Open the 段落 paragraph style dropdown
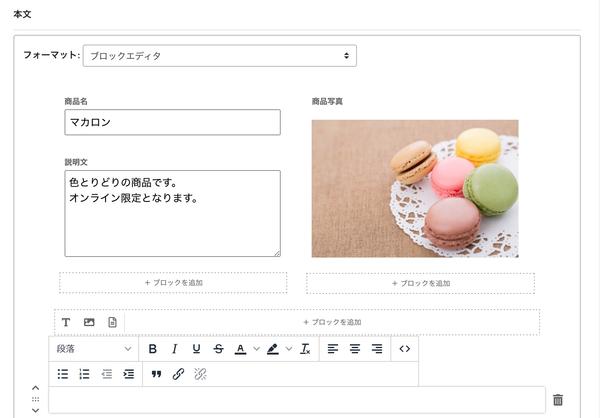This screenshot has height=418, width=600. (94, 349)
